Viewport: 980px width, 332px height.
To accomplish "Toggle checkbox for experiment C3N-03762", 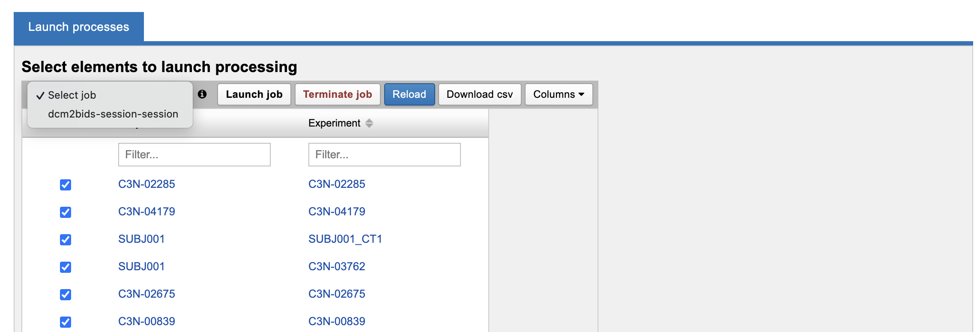I will 66,267.
